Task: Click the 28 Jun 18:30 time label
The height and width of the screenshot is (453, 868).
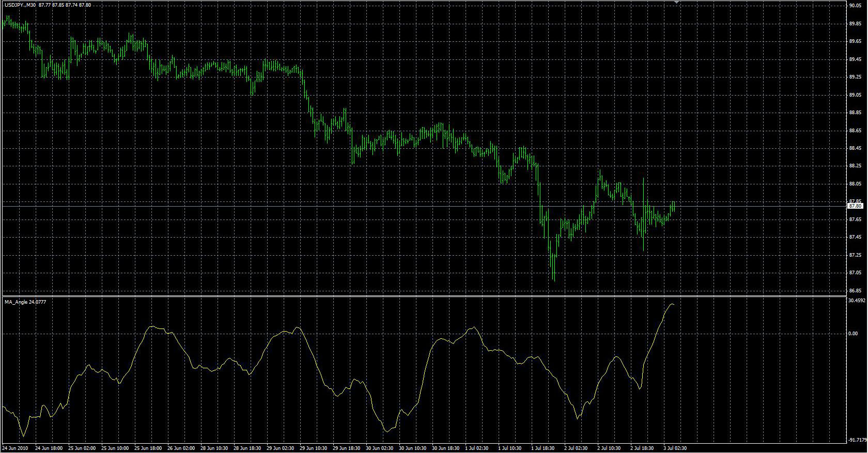Action: (x=247, y=448)
